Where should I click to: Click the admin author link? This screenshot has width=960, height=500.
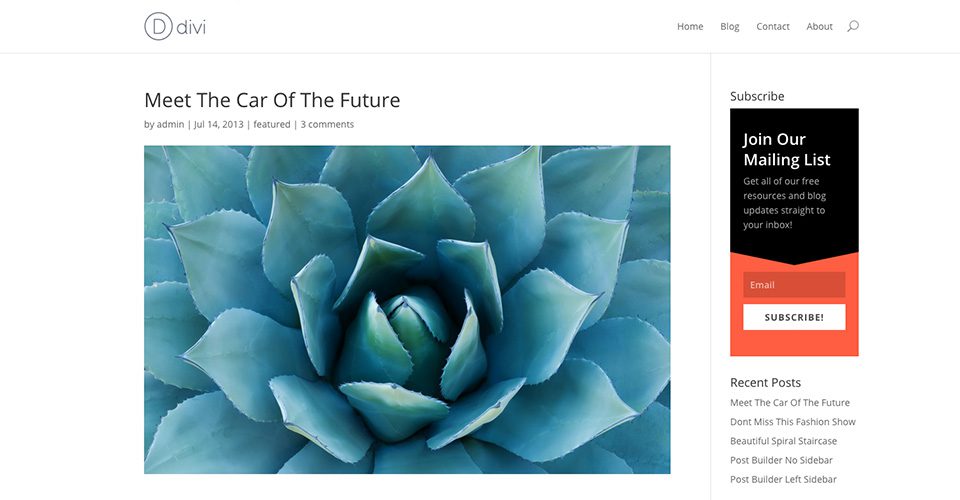coord(170,124)
